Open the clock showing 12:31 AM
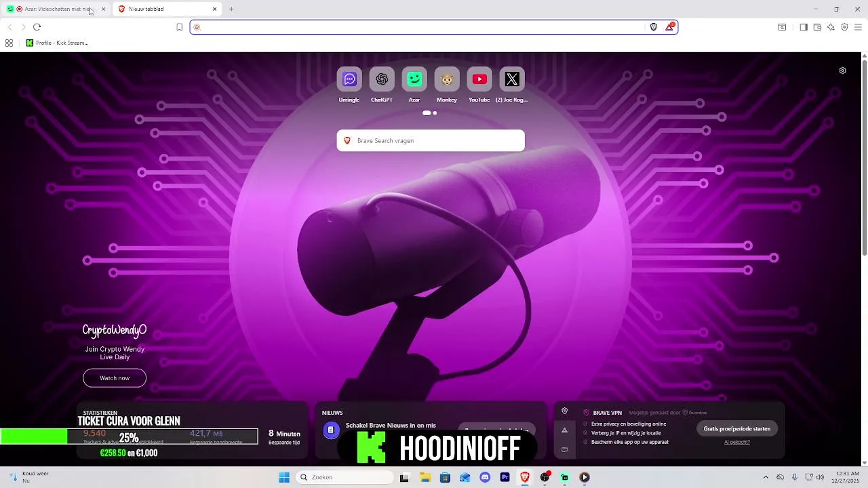The height and width of the screenshot is (488, 868). (x=847, y=477)
